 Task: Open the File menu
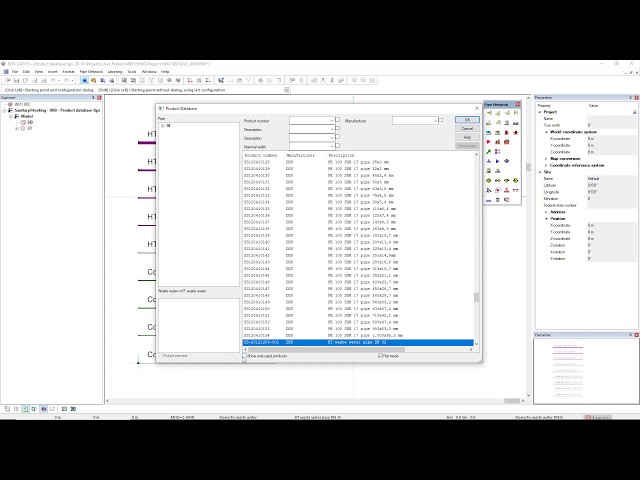click(x=15, y=71)
